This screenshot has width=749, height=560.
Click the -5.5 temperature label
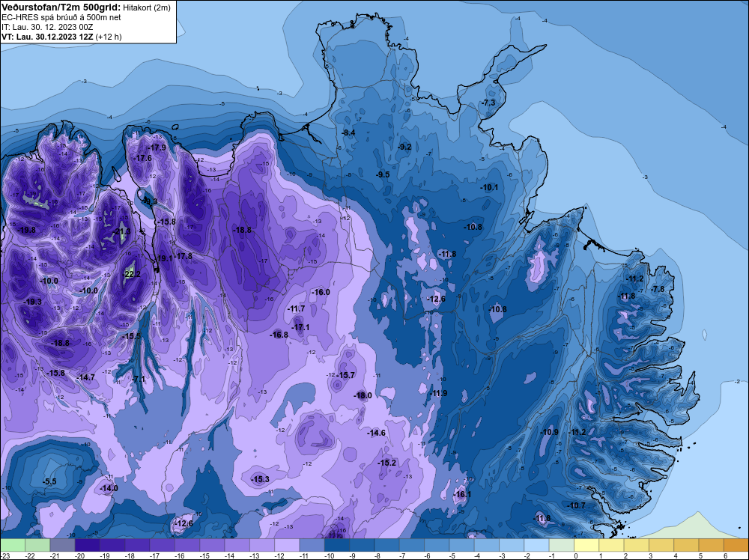(49, 481)
